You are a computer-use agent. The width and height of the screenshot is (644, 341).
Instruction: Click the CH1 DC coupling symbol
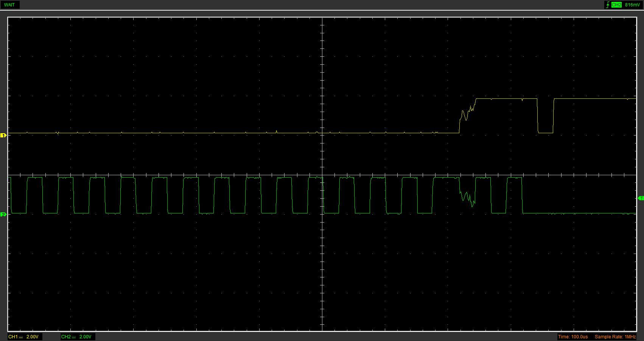pos(21,336)
